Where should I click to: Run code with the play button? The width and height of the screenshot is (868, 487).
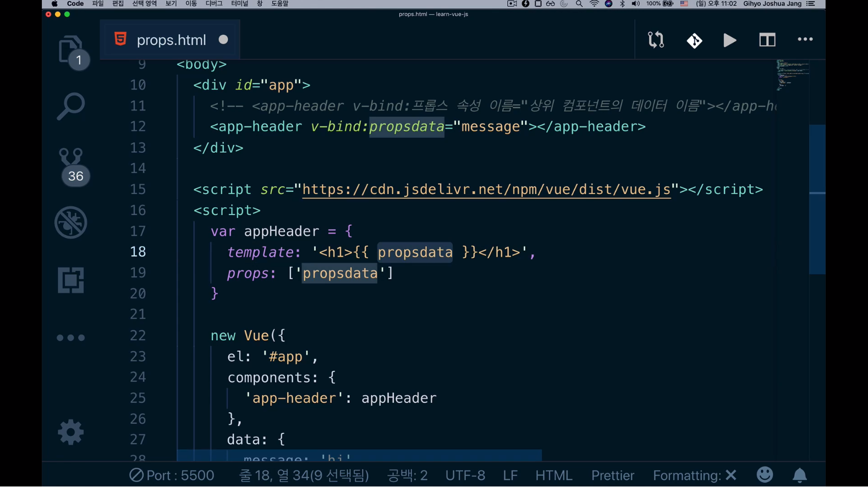(730, 40)
